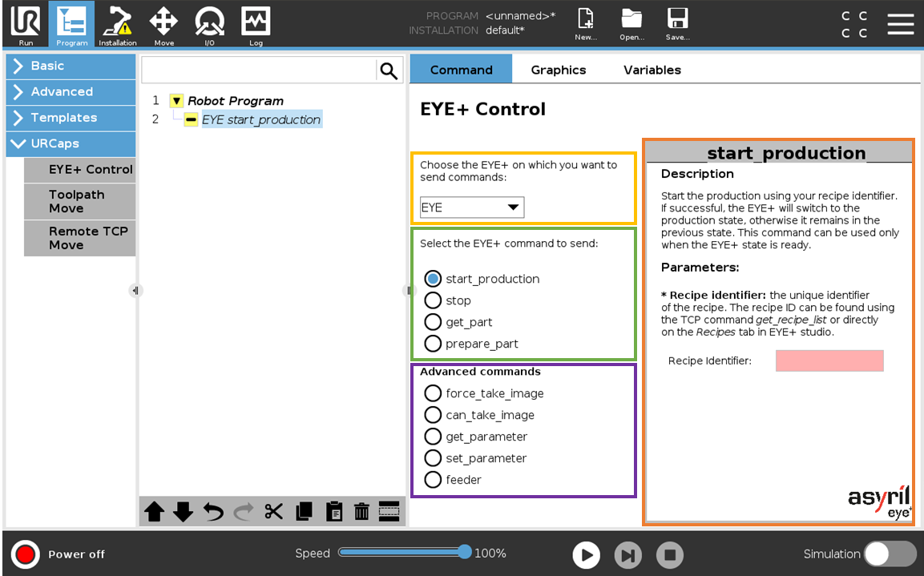Select the prepare_part radio button

(433, 344)
